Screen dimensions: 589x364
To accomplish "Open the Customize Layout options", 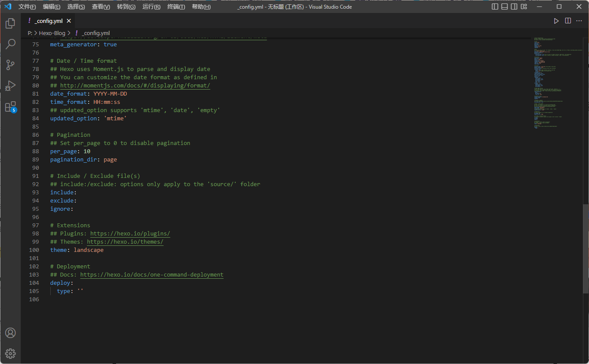I will [x=524, y=7].
